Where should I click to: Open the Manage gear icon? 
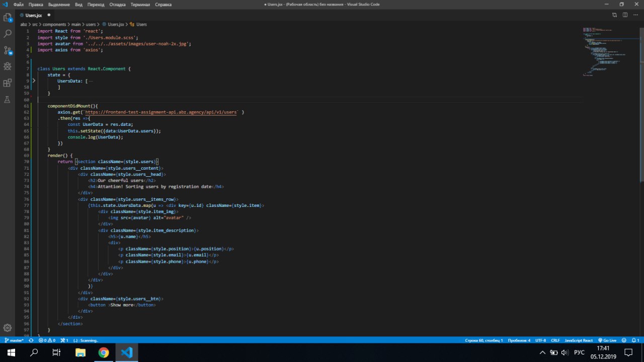pyautogui.click(x=8, y=328)
